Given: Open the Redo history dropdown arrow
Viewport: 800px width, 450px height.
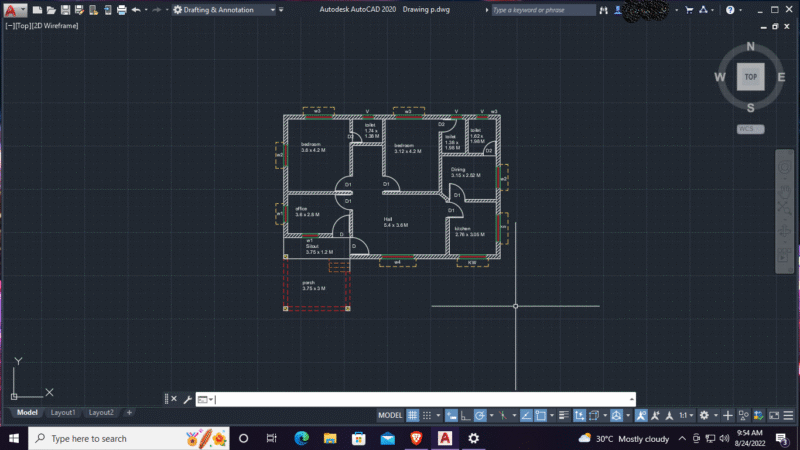Looking at the screenshot, I should [167, 10].
